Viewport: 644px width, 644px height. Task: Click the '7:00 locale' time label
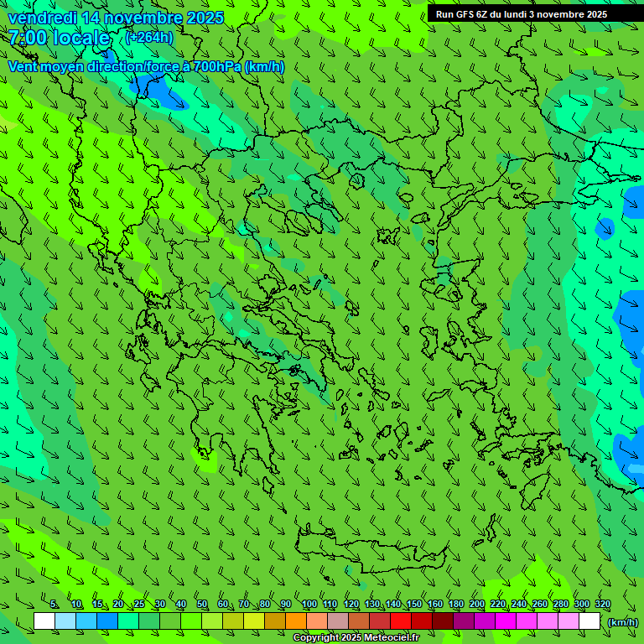tap(59, 38)
